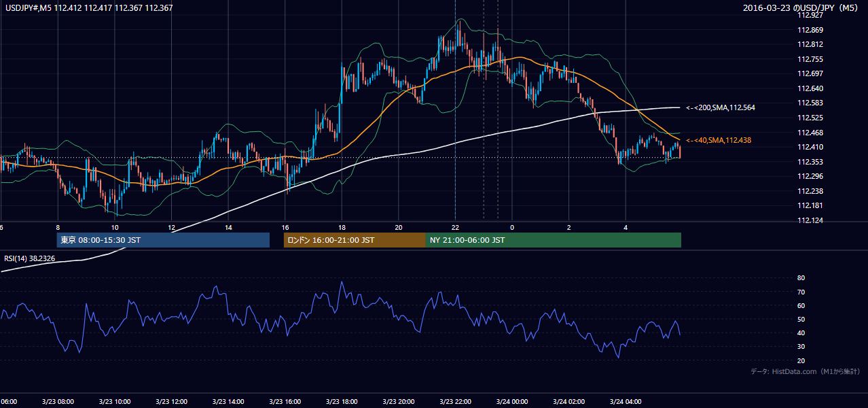Click price axis value 112.812
Image resolution: width=868 pixels, height=408 pixels.
tap(810, 45)
